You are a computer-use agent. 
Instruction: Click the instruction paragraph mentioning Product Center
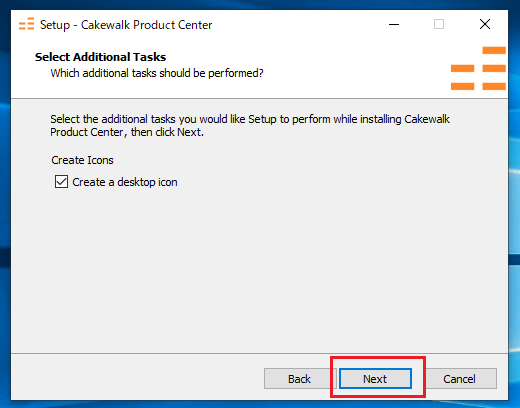(250, 126)
